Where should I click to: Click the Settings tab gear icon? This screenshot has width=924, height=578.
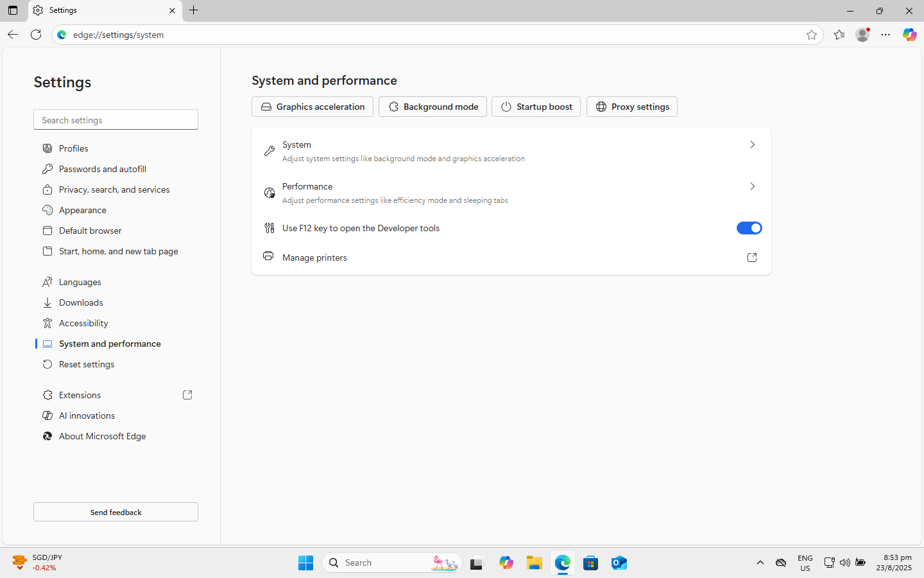click(x=38, y=10)
